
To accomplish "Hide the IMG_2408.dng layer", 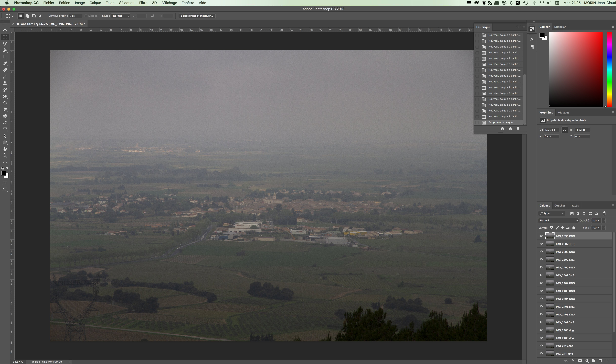I will click(x=541, y=330).
